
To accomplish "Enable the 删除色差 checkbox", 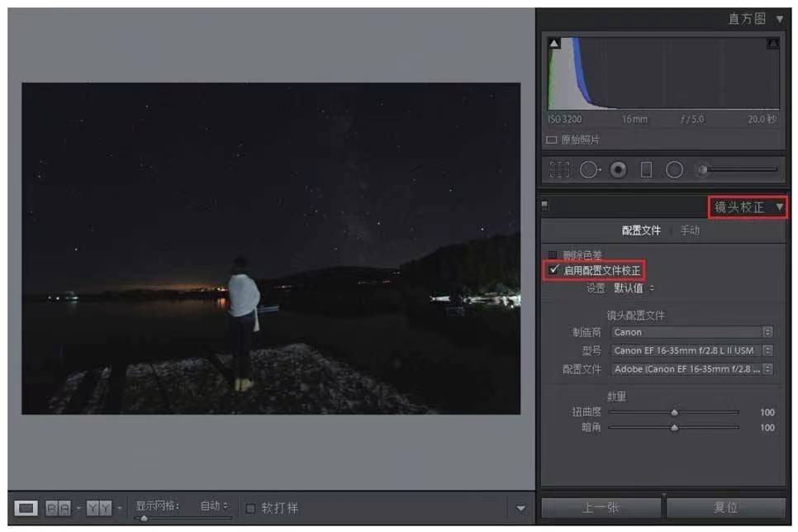I will 553,254.
